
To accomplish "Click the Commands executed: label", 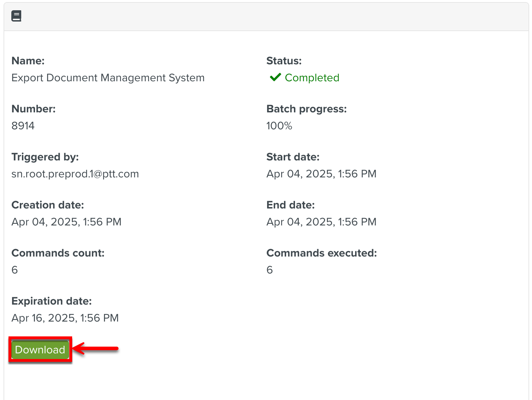I will (322, 253).
